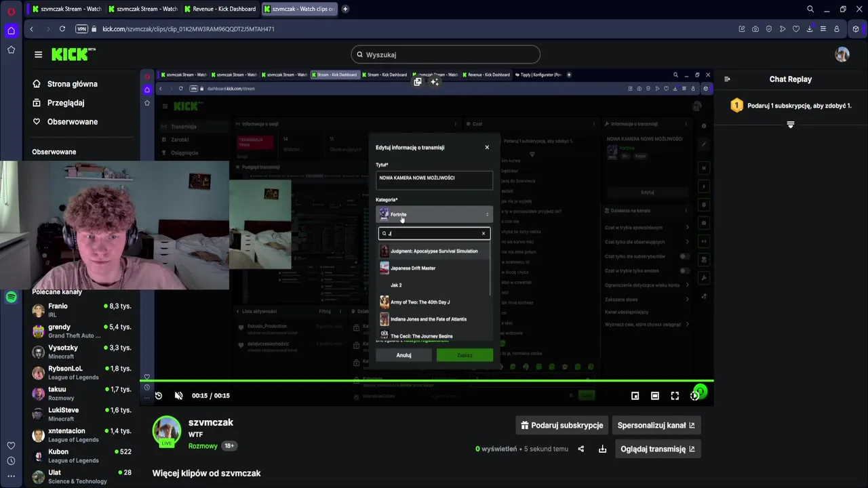Image resolution: width=868 pixels, height=488 pixels.
Task: Open the player play icon in address bar
Action: pyautogui.click(x=783, y=29)
